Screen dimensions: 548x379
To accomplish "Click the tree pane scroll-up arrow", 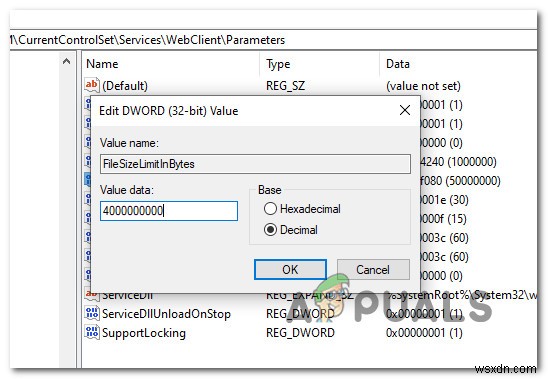I will tap(66, 62).
